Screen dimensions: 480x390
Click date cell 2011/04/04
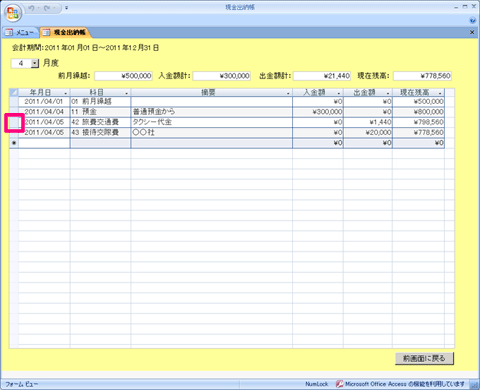coord(44,112)
